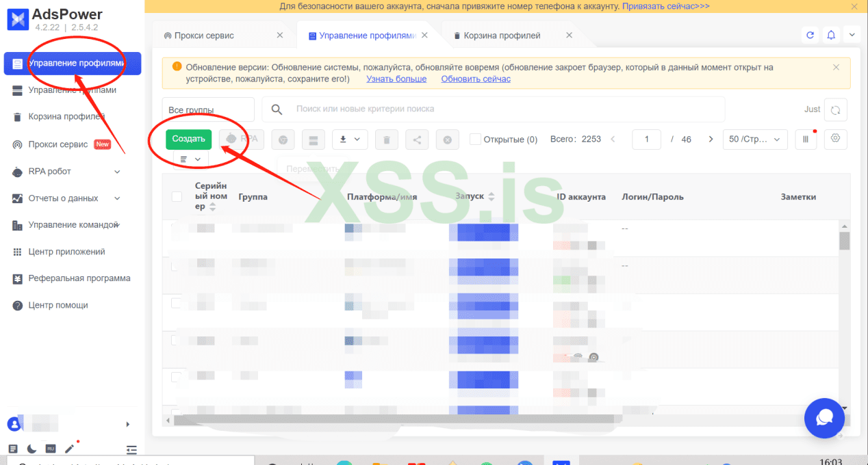Screen dimensions: 868x465
Task: Open the table settings gear icon
Action: 836,139
